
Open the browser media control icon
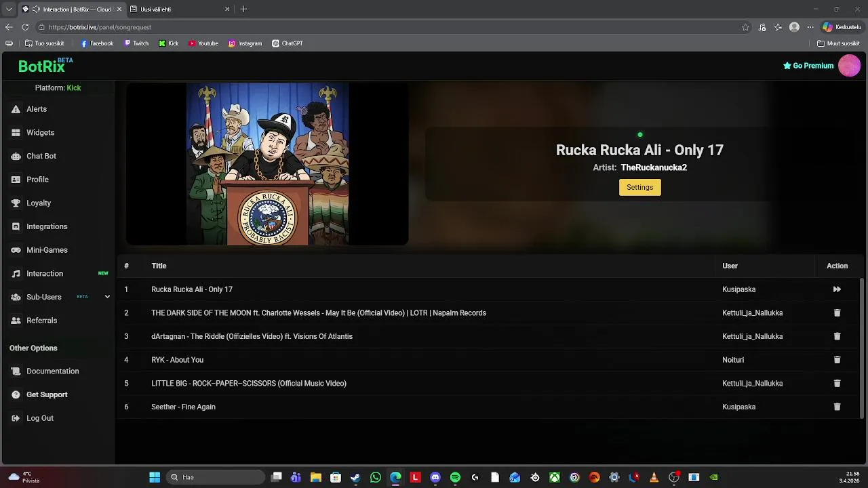coord(762,27)
